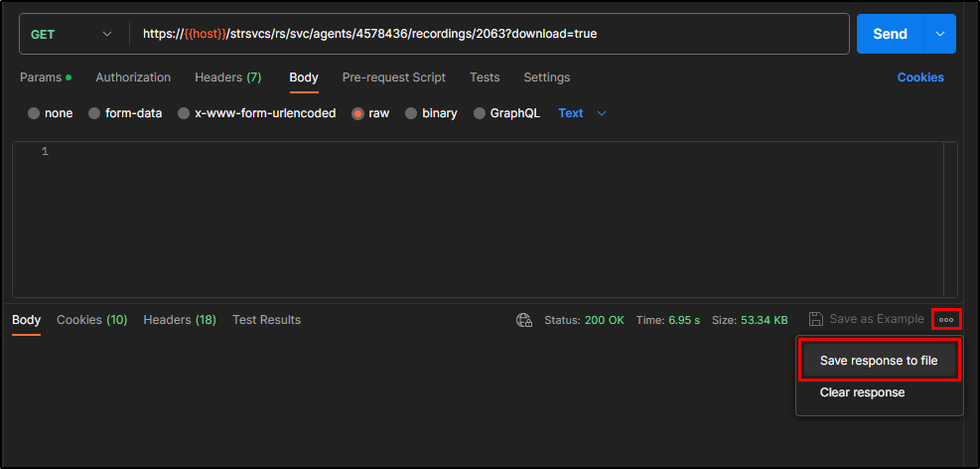Click the blue Send button
The image size is (980, 469).
[890, 34]
